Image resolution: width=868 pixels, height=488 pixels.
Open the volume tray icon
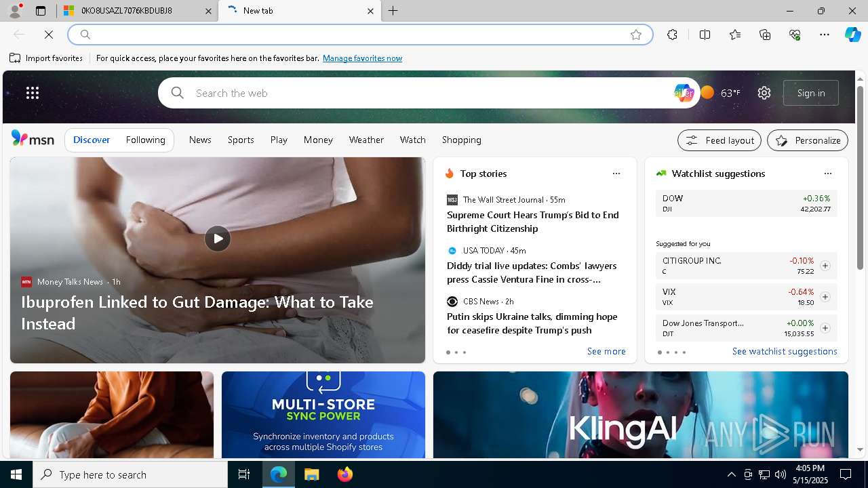781,474
